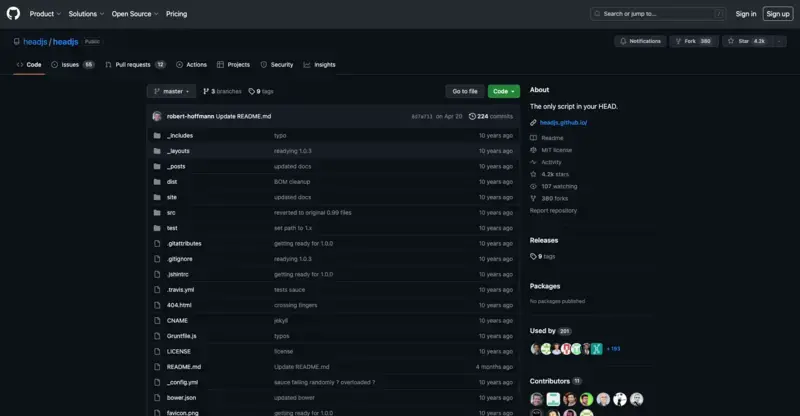
Task: Open the _posts folder
Action: tap(176, 166)
